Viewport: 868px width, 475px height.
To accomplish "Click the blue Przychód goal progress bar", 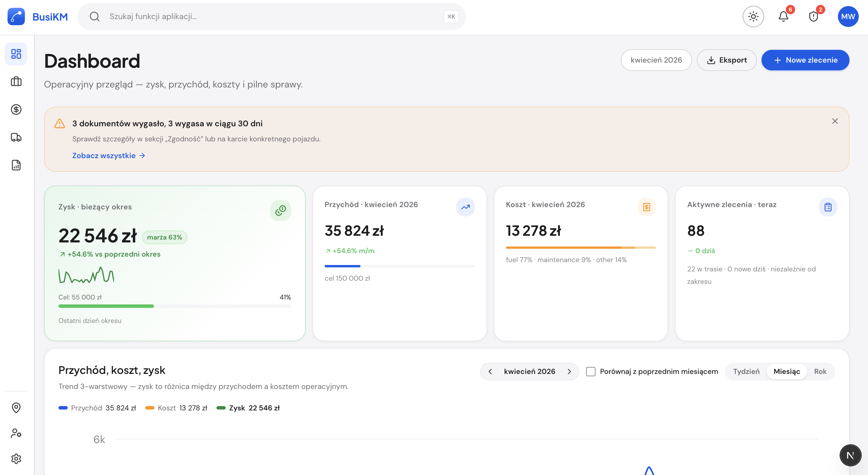I will coord(399,266).
